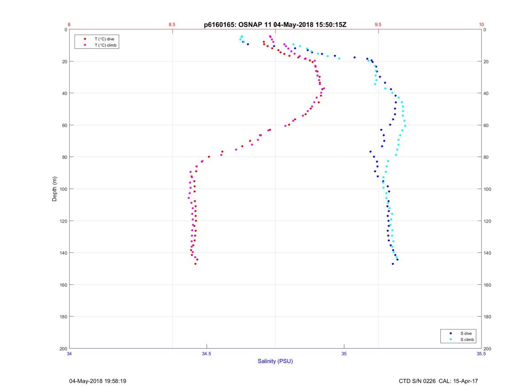Select the "T (°C) dive" legend entry
Screen dimensions: 532x392
pyautogui.click(x=105, y=39)
